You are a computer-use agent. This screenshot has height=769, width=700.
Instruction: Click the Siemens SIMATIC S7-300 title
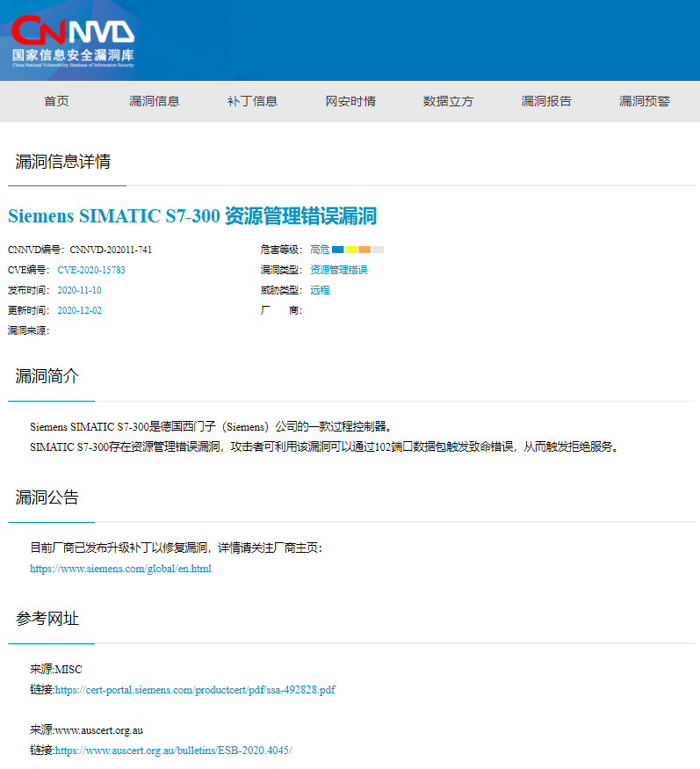pyautogui.click(x=192, y=216)
